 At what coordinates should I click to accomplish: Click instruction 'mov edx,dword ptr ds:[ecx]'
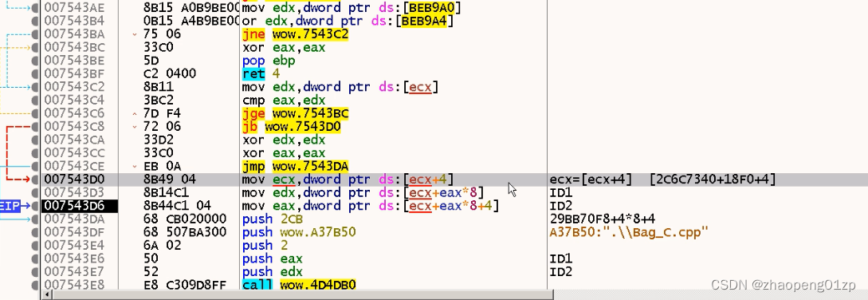pyautogui.click(x=340, y=87)
